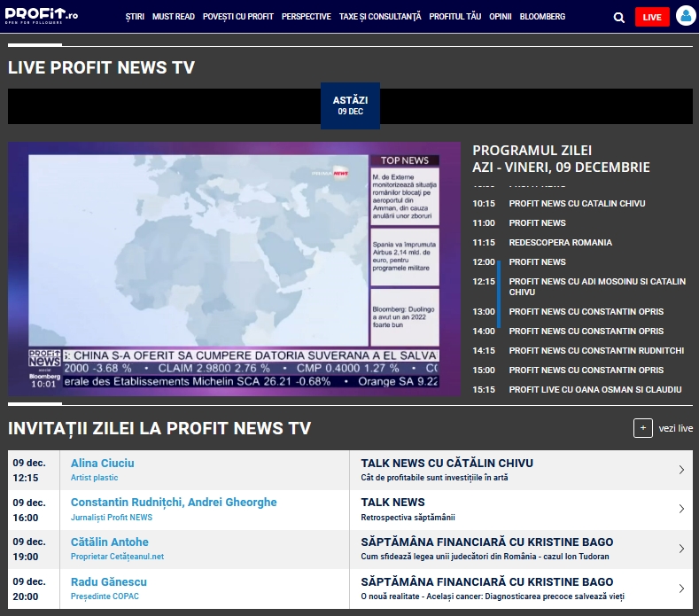This screenshot has width=699, height=616.
Task: Open the ȘTIRI menu
Action: point(135,17)
